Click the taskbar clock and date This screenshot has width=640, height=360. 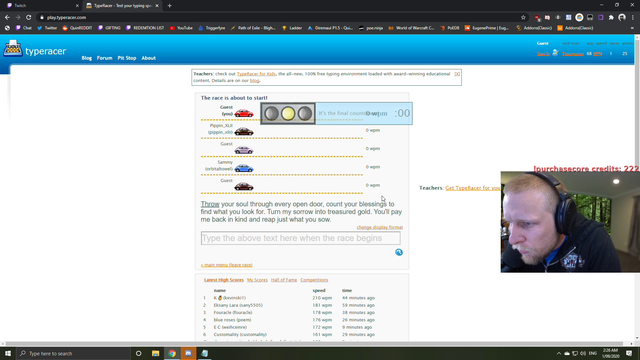(611, 353)
